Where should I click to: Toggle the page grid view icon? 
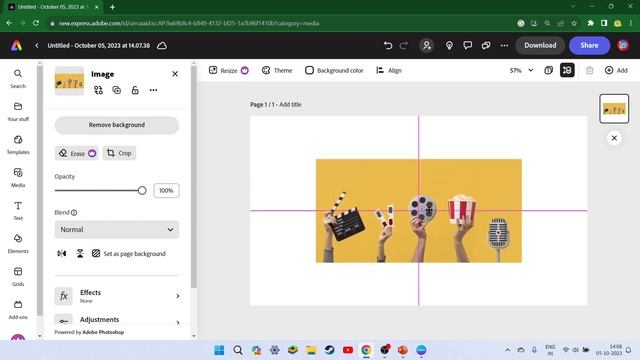pyautogui.click(x=567, y=70)
